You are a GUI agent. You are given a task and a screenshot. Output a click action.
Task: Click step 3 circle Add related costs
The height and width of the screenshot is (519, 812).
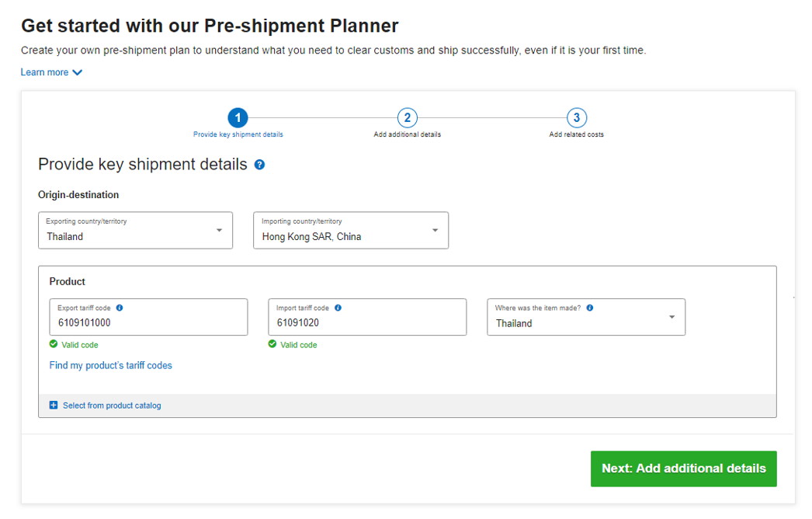pos(576,118)
